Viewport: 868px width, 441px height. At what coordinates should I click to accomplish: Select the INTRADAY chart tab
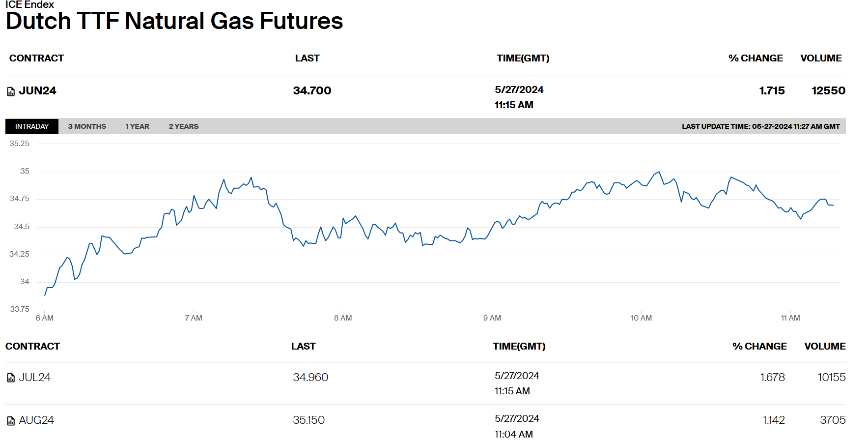[x=32, y=126]
